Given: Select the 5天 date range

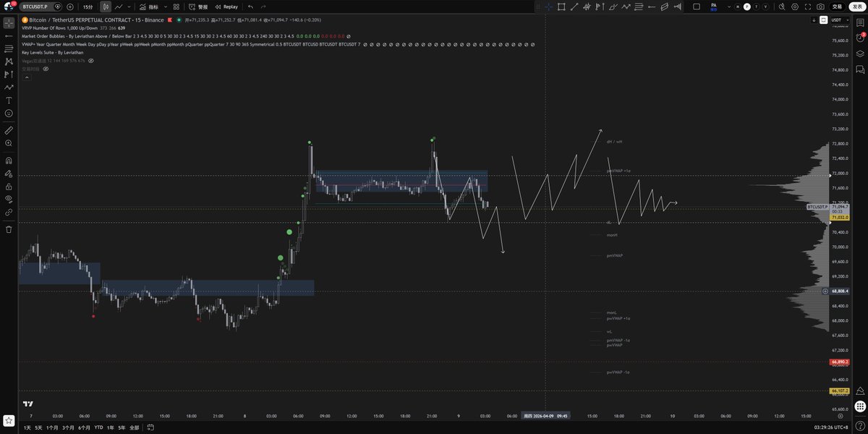Looking at the screenshot, I should [39, 427].
